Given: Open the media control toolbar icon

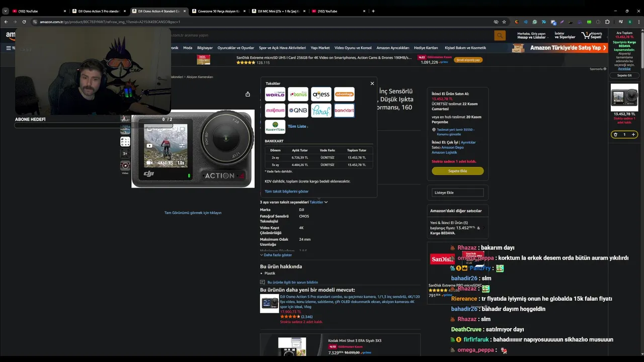Looking at the screenshot, I should click(x=620, y=22).
